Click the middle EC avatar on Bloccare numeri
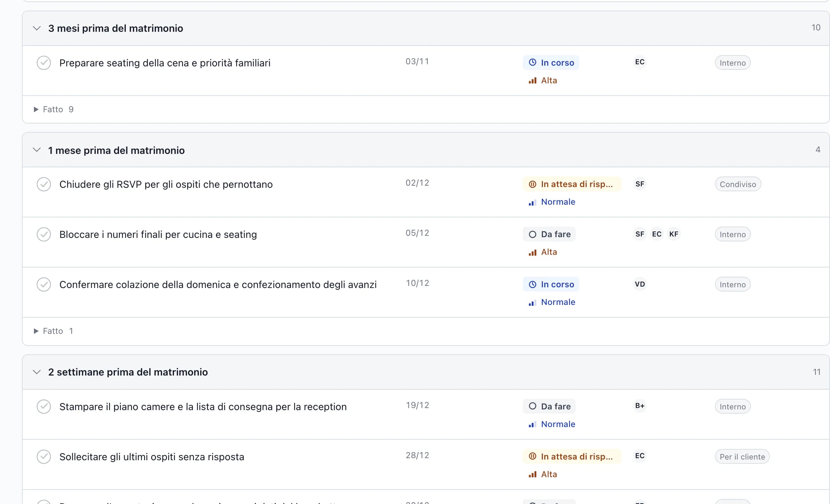Screen dimensions: 830x504 pos(657,234)
